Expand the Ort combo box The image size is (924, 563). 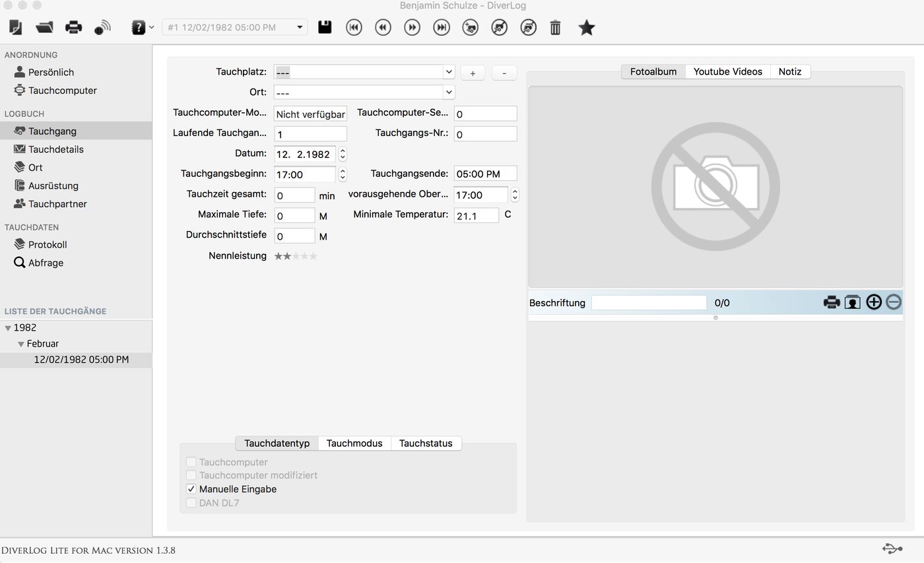click(x=448, y=92)
